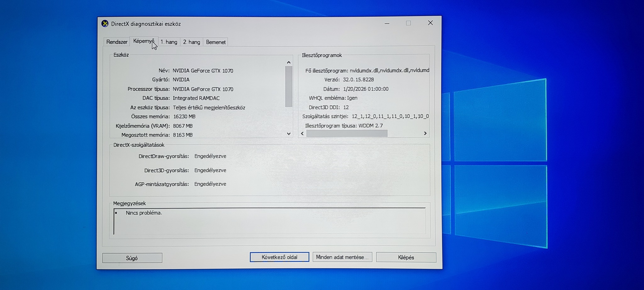Click Minden adat mentése button
The height and width of the screenshot is (290, 644).
tap(342, 257)
